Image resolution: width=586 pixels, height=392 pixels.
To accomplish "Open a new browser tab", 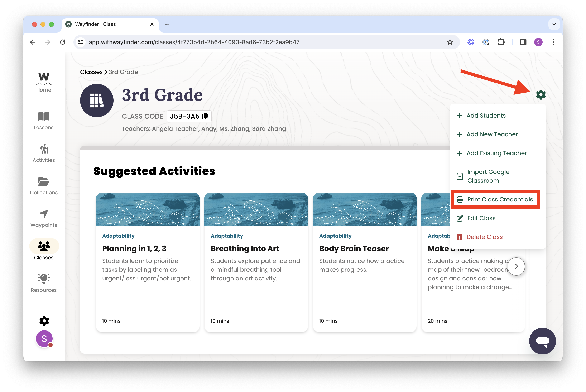I will click(167, 24).
